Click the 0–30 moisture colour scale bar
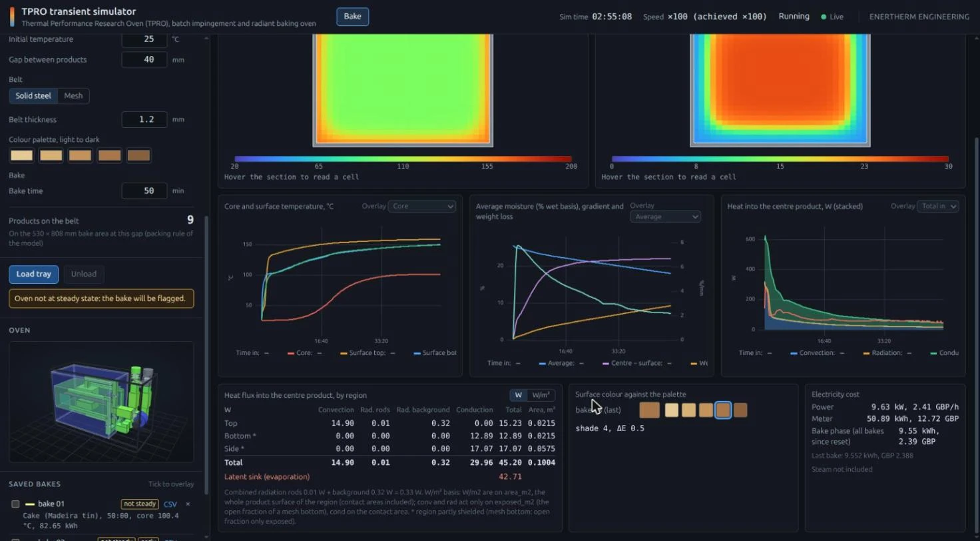Screen dimensions: 980x541 click(x=780, y=159)
